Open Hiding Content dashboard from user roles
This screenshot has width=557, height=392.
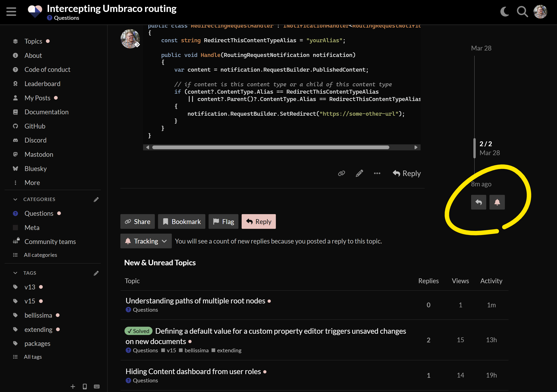[x=193, y=371]
